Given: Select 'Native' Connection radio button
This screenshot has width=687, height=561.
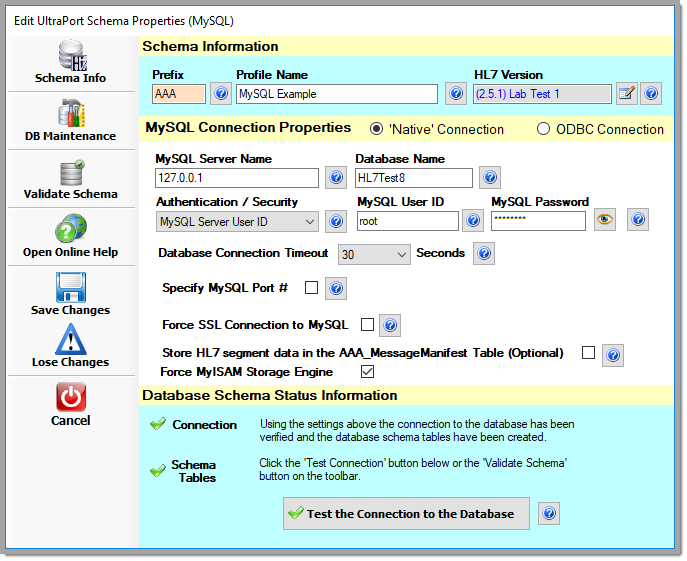Looking at the screenshot, I should point(376,129).
